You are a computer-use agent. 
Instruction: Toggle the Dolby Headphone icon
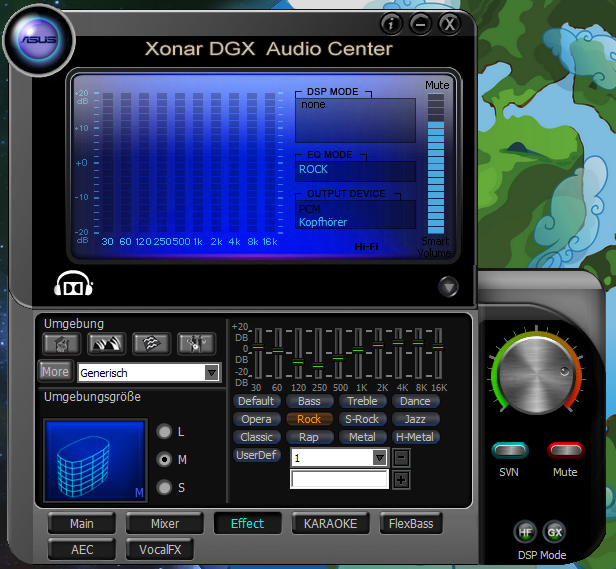pyautogui.click(x=73, y=283)
